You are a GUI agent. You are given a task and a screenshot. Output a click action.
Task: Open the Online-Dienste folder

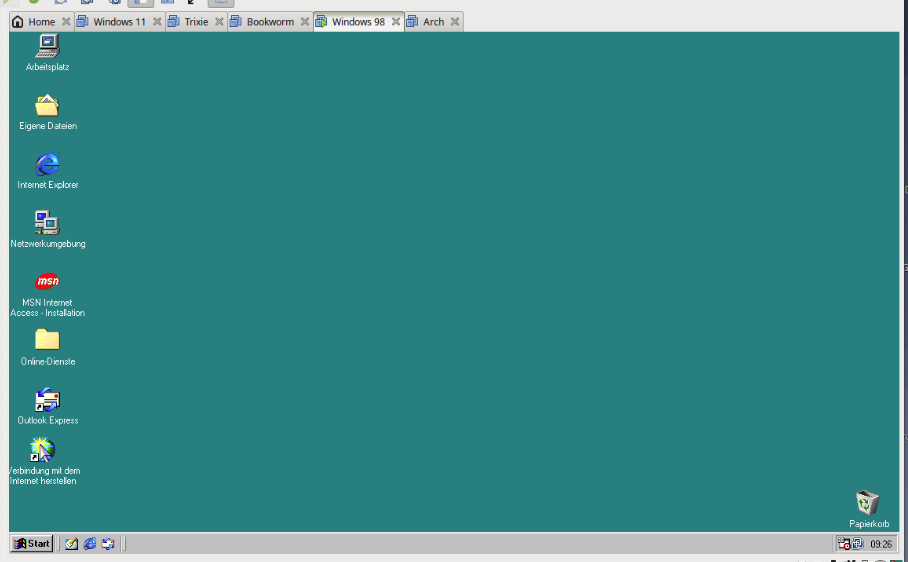47,340
